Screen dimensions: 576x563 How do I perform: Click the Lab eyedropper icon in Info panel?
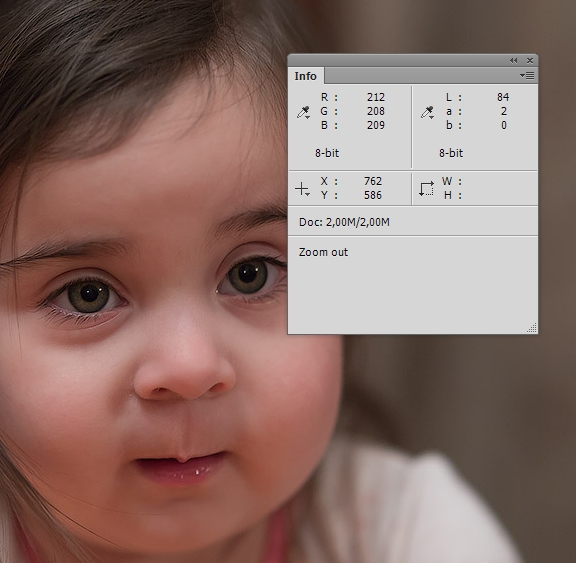428,112
